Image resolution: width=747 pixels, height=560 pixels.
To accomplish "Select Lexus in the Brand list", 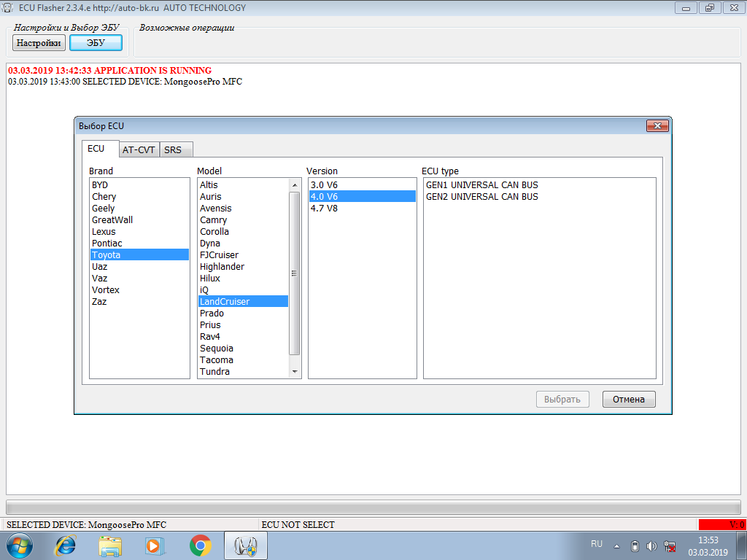I will [x=139, y=231].
